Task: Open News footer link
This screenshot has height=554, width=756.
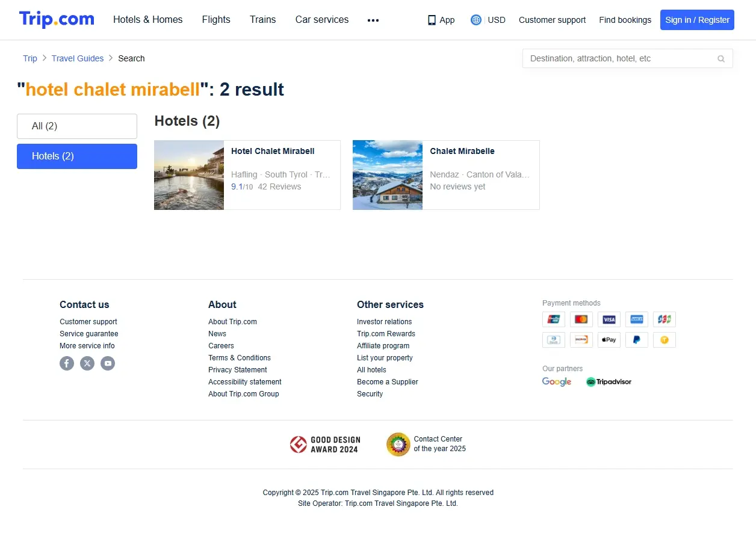Action: click(x=217, y=334)
